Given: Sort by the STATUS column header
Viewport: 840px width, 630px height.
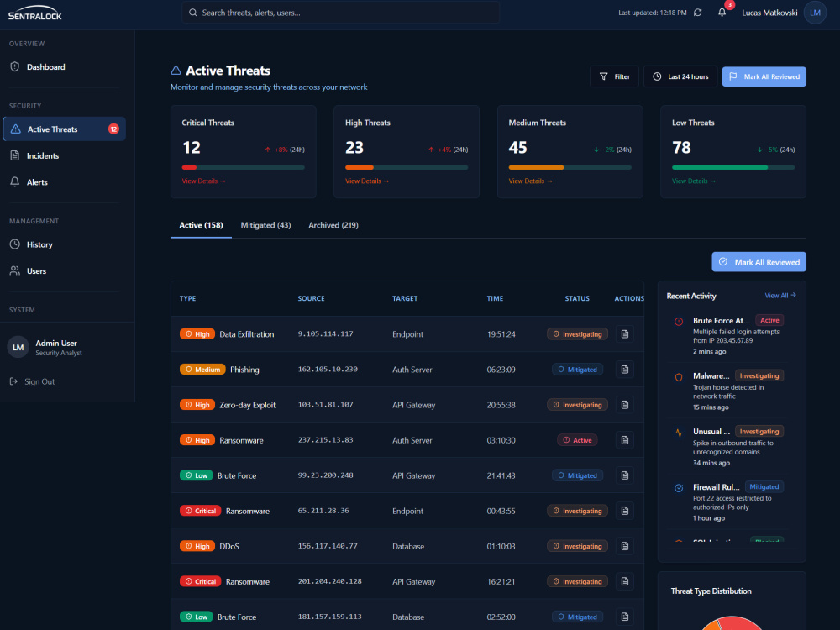Looking at the screenshot, I should point(577,298).
